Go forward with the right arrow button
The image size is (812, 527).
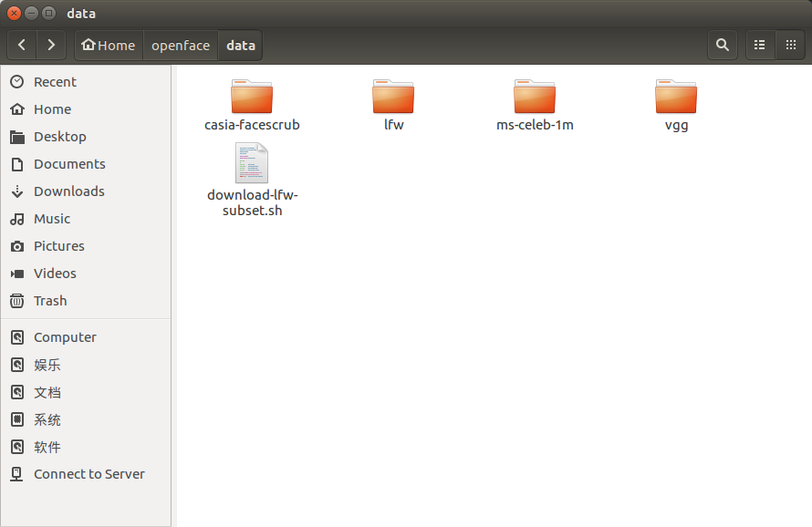(x=51, y=45)
